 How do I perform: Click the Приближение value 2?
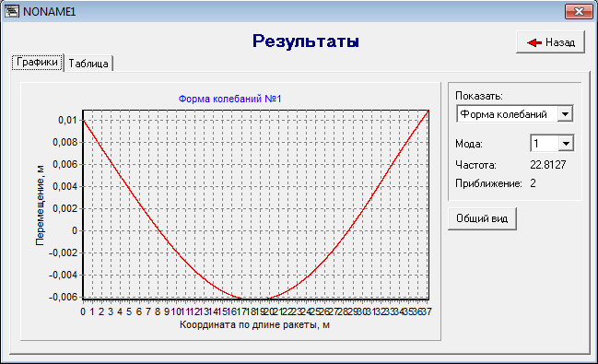click(533, 183)
